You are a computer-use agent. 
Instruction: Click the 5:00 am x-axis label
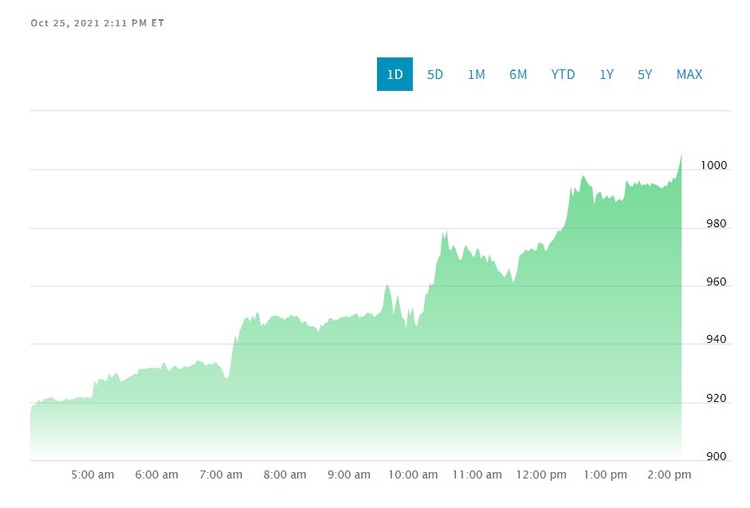coord(92,475)
